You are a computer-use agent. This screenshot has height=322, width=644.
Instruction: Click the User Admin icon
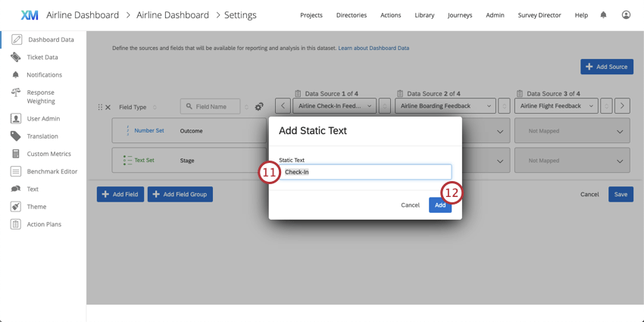16,118
